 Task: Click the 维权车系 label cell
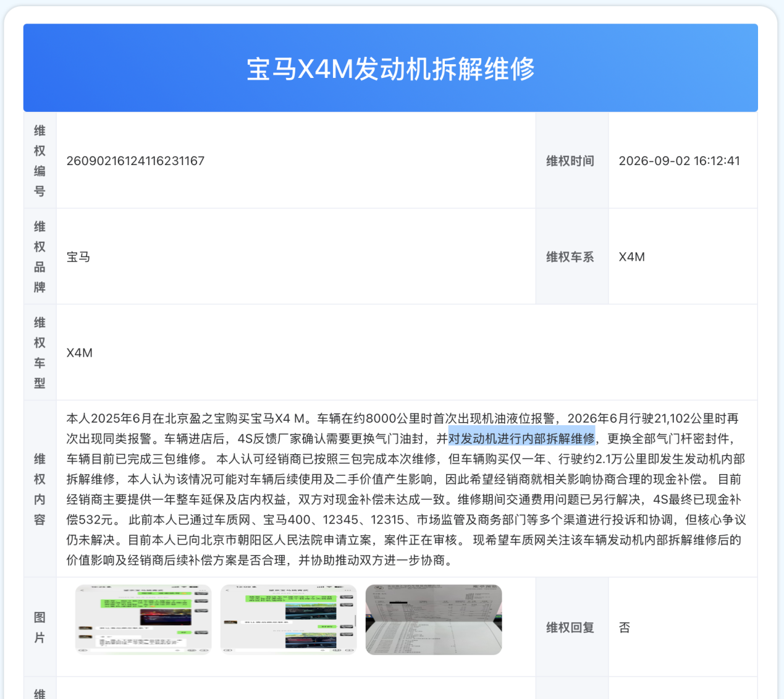572,256
